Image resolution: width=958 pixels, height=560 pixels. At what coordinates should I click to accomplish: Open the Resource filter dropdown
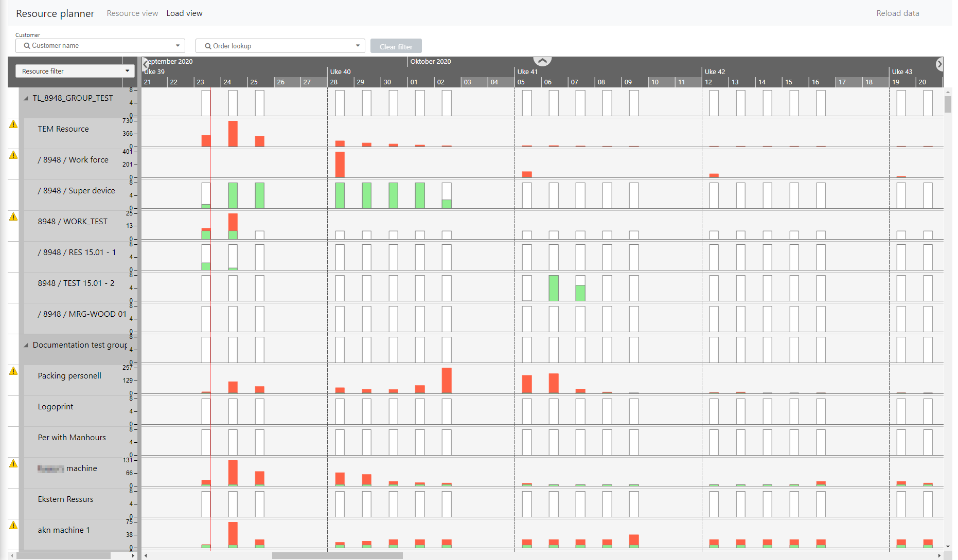pyautogui.click(x=75, y=71)
